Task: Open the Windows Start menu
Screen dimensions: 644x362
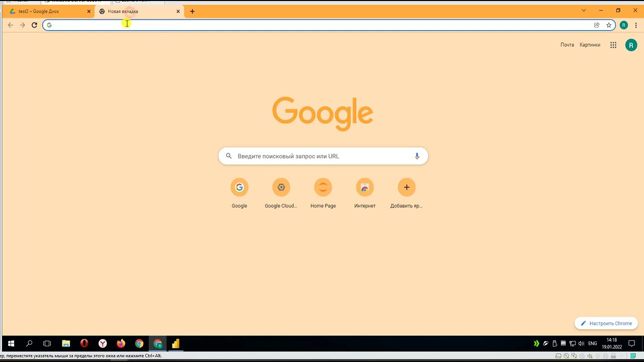Action: point(11,343)
